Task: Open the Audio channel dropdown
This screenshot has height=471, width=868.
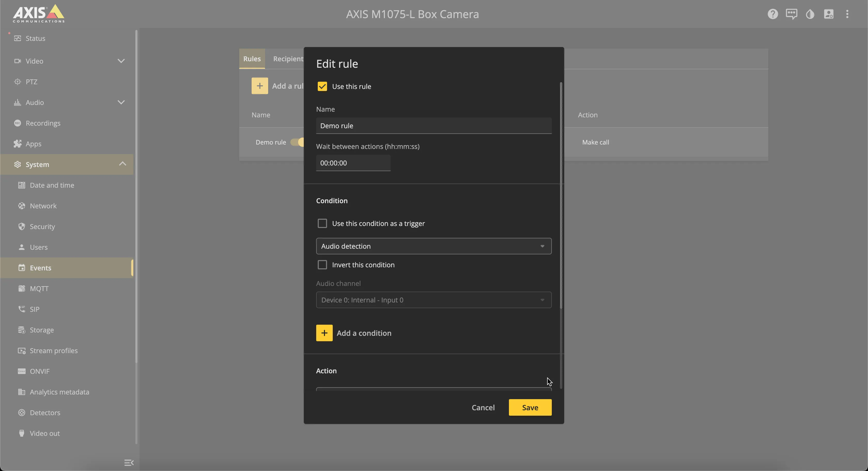Action: (434, 300)
